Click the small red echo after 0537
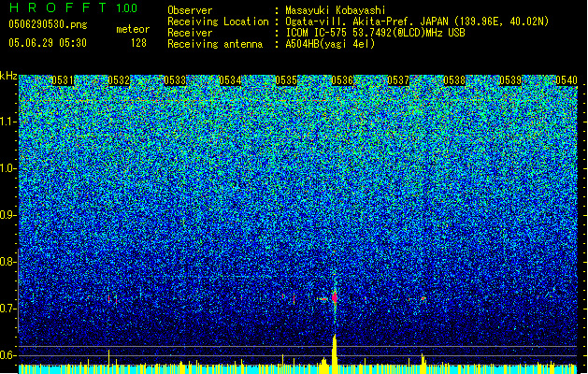 [x=423, y=298]
